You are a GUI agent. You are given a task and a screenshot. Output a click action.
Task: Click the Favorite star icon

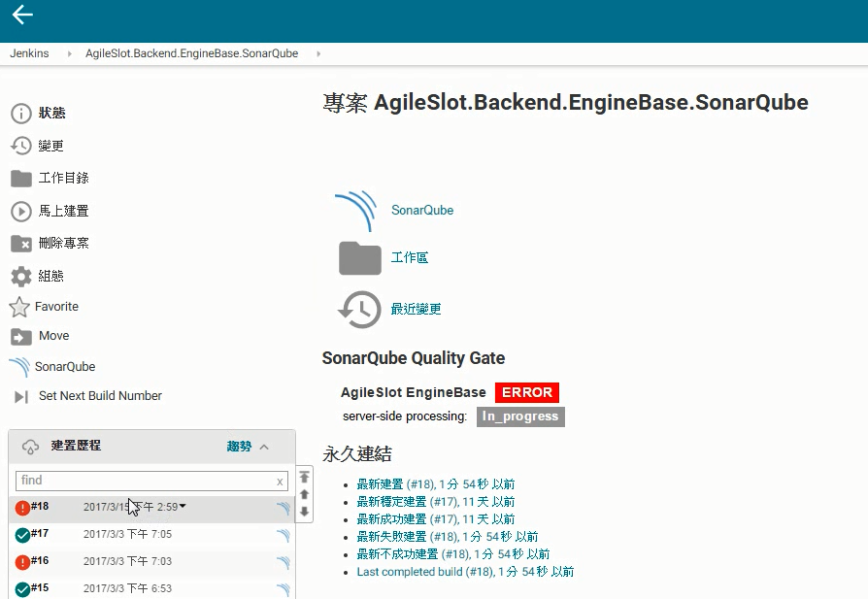pos(19,307)
